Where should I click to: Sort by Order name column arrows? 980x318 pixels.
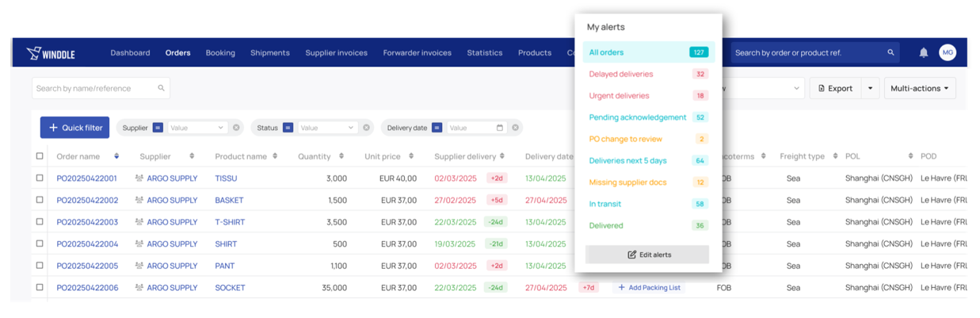(x=117, y=156)
